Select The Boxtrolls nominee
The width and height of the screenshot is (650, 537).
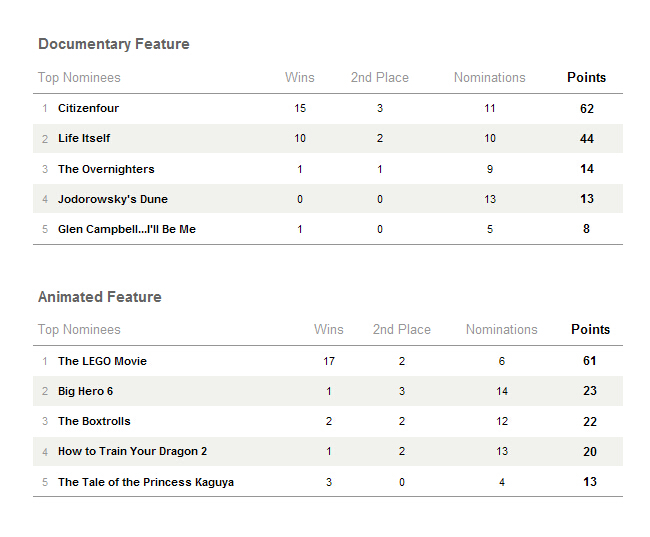[x=94, y=421]
